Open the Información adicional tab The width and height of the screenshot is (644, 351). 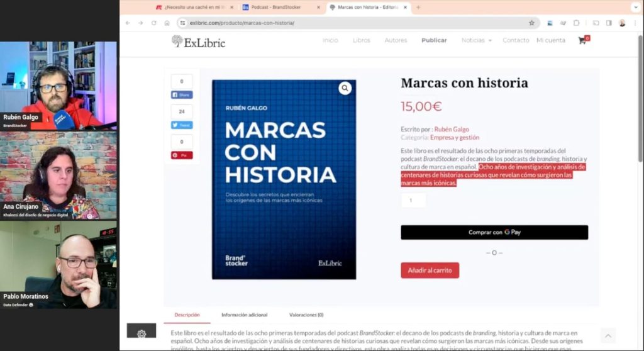245,315
